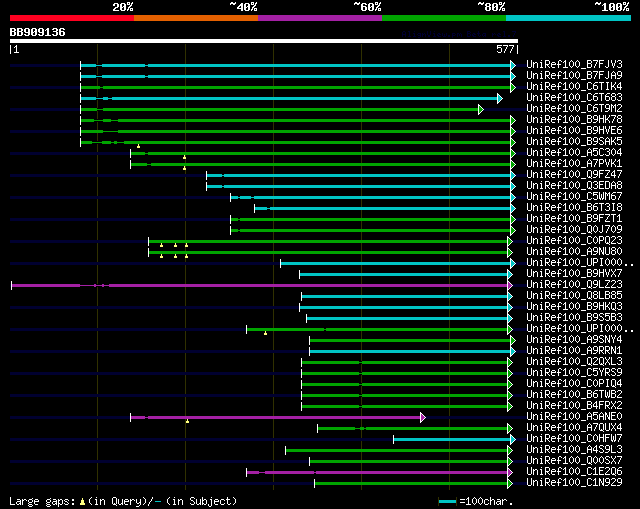Select the UniRef100_C1N929 label

[x=574, y=483]
